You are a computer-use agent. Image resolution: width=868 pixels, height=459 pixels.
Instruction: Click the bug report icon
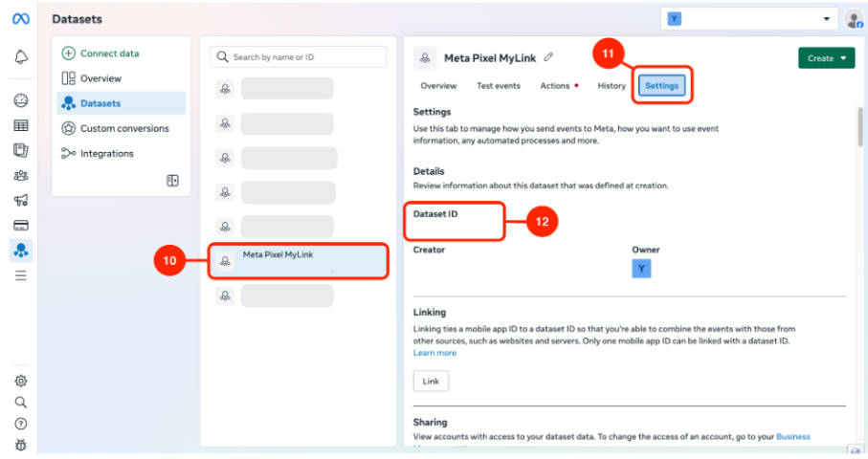click(x=20, y=445)
